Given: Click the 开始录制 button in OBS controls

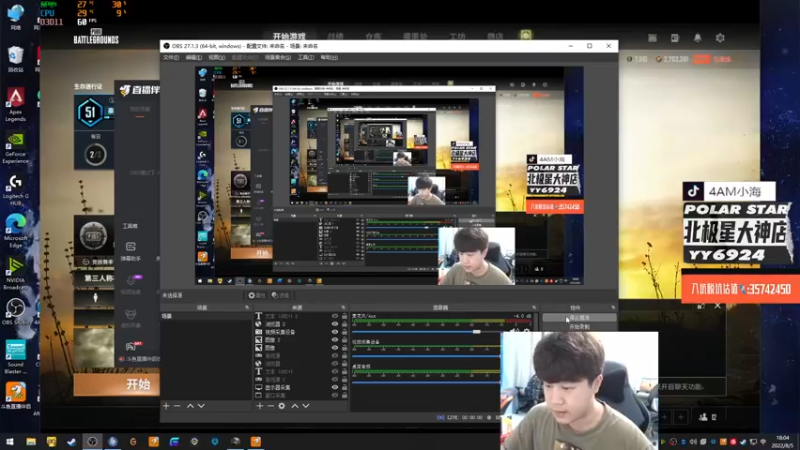Looking at the screenshot, I should pos(579,327).
